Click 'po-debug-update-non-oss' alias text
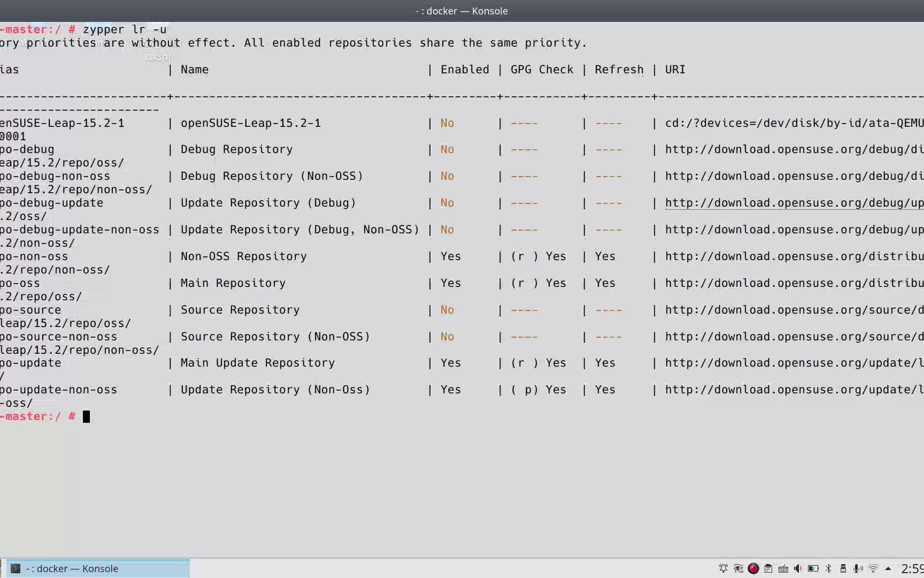 [x=80, y=230]
